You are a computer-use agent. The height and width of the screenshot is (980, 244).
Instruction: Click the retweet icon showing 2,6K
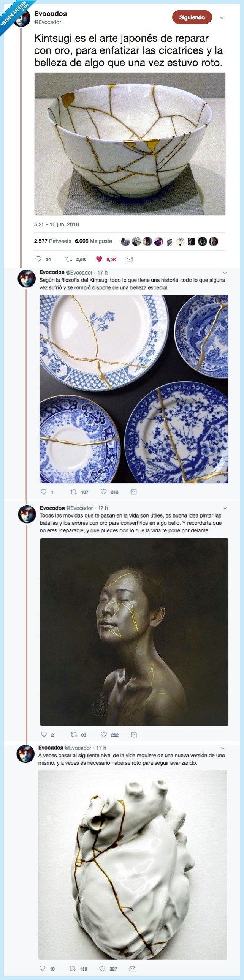(x=69, y=259)
